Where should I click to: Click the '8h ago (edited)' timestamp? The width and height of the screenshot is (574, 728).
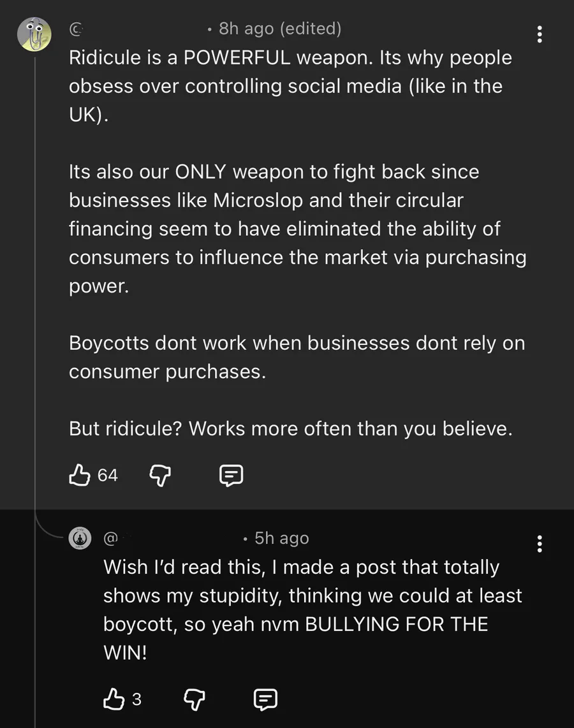click(x=279, y=29)
